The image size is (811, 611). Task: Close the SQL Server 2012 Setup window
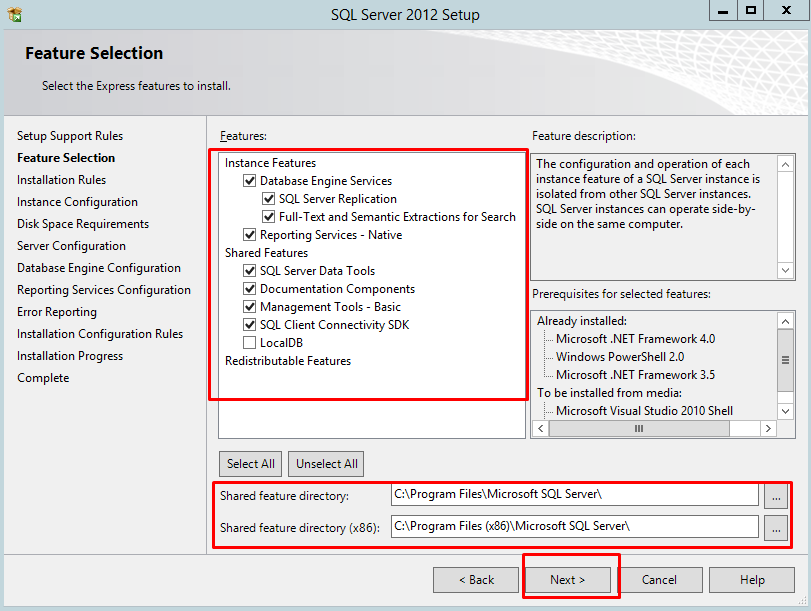(786, 10)
